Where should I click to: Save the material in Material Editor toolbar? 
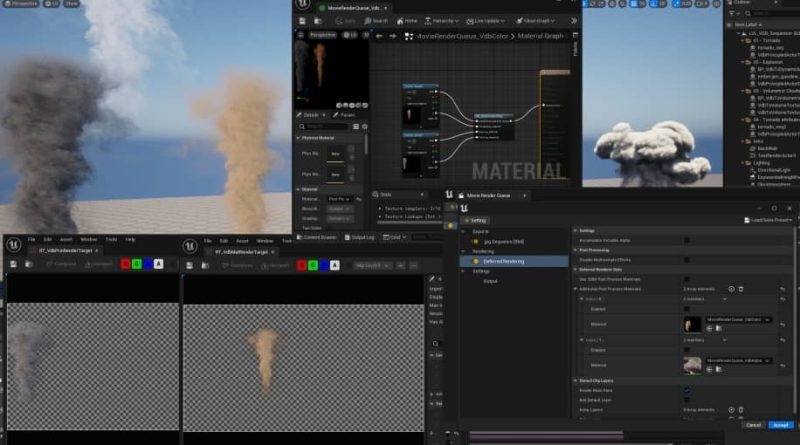302,21
